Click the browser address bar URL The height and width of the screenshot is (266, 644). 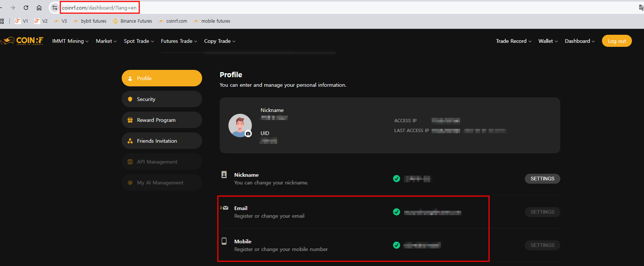point(99,8)
